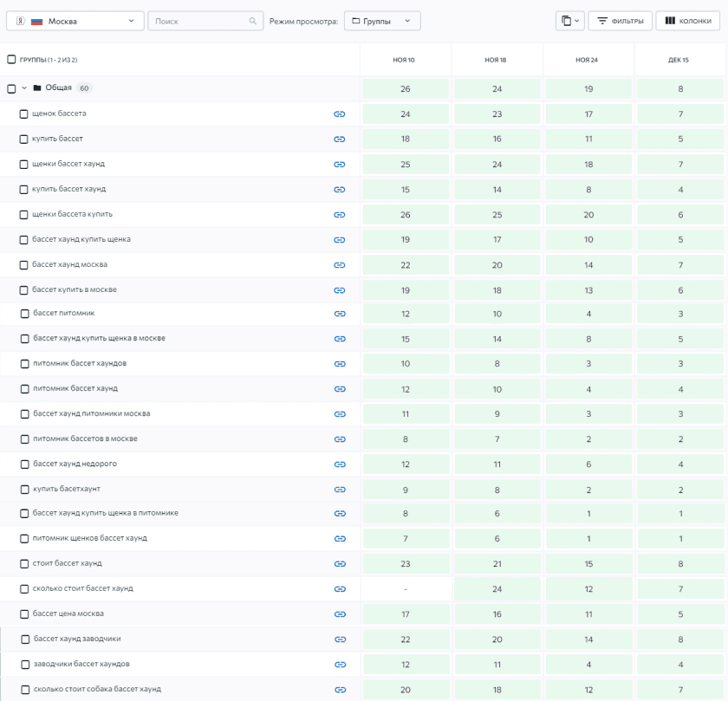Viewport: 728px width, 701px height.
Task: Click link icon for 'бассет цена москва'
Action: pos(340,614)
